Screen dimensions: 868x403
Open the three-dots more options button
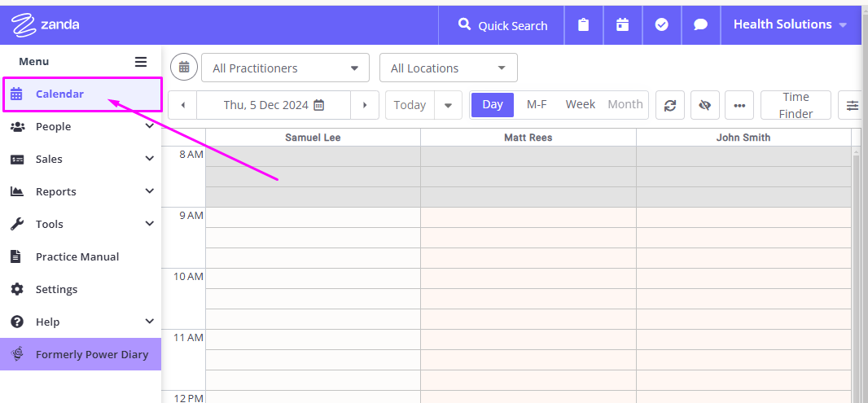739,105
